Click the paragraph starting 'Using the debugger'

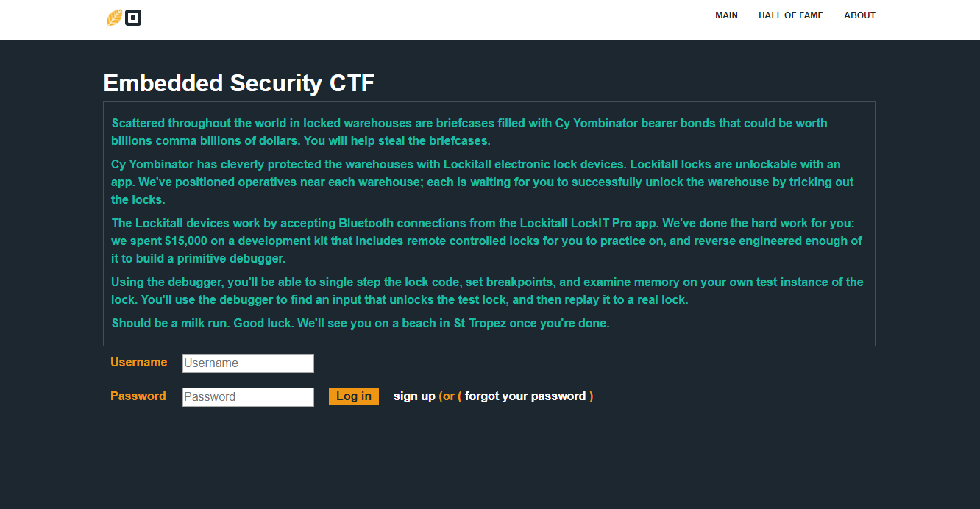point(486,291)
